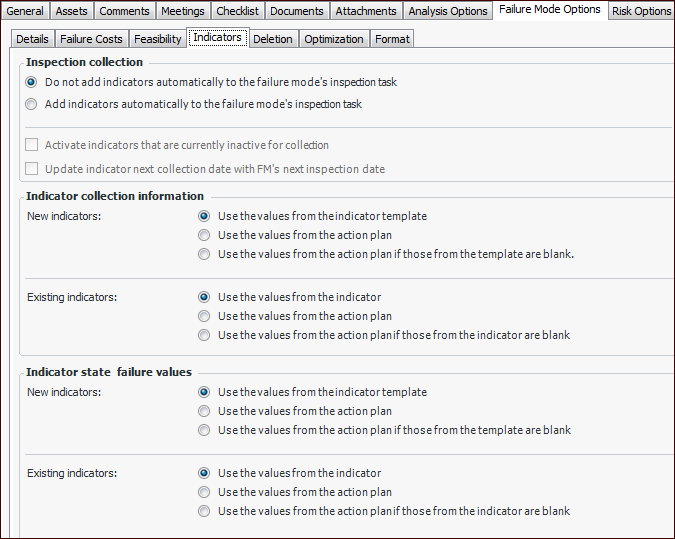
Task: Switch to the Feasibility sub-tab
Action: click(x=158, y=39)
